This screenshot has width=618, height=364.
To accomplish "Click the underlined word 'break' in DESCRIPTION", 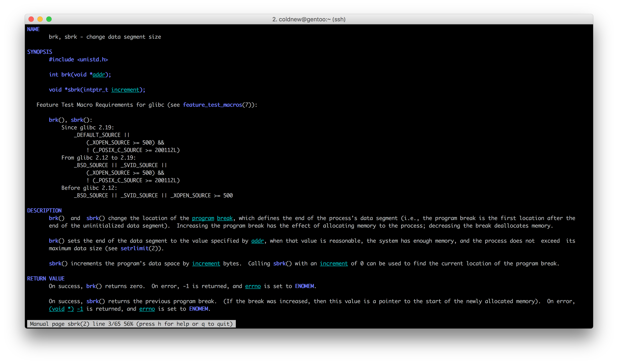I will 225,218.
